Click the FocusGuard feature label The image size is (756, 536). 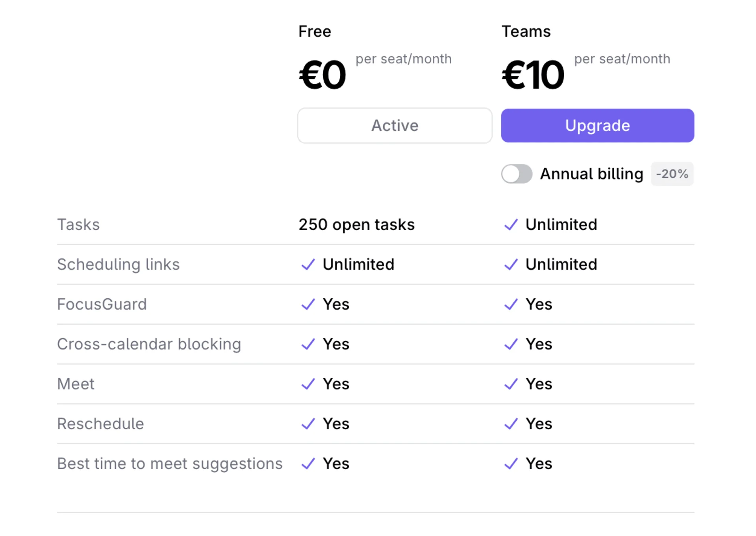click(x=102, y=304)
